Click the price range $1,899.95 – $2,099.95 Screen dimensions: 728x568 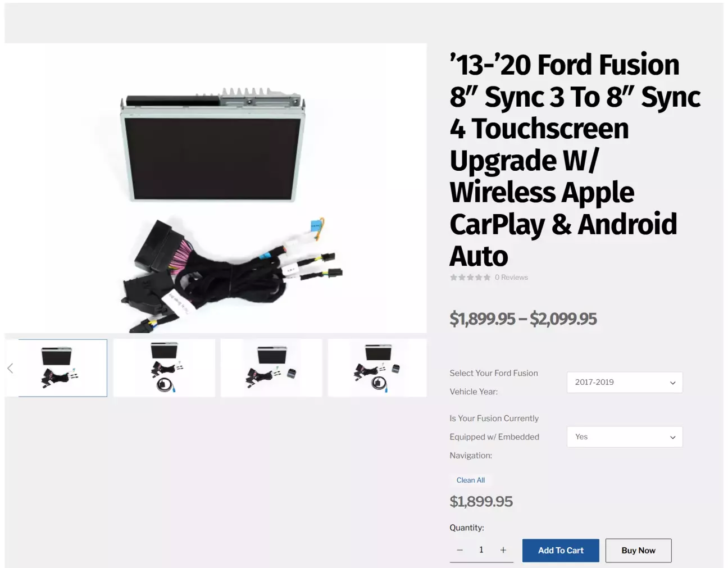coord(523,319)
